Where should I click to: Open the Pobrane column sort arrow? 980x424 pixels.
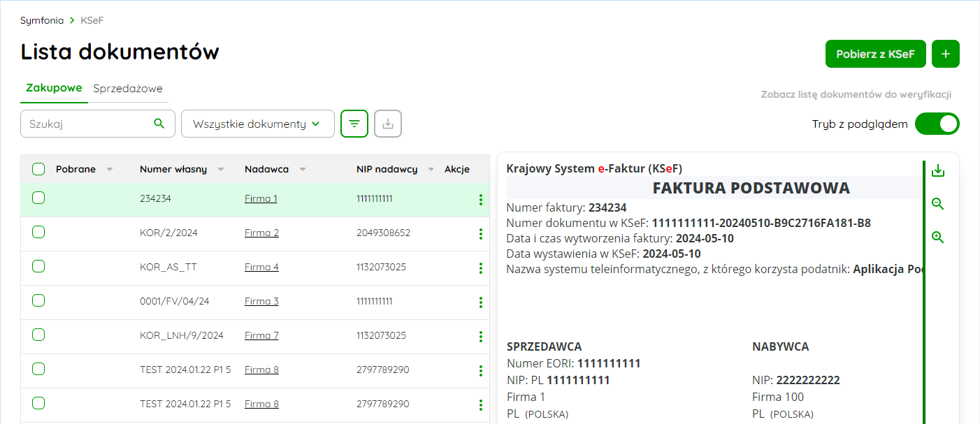pyautogui.click(x=110, y=170)
